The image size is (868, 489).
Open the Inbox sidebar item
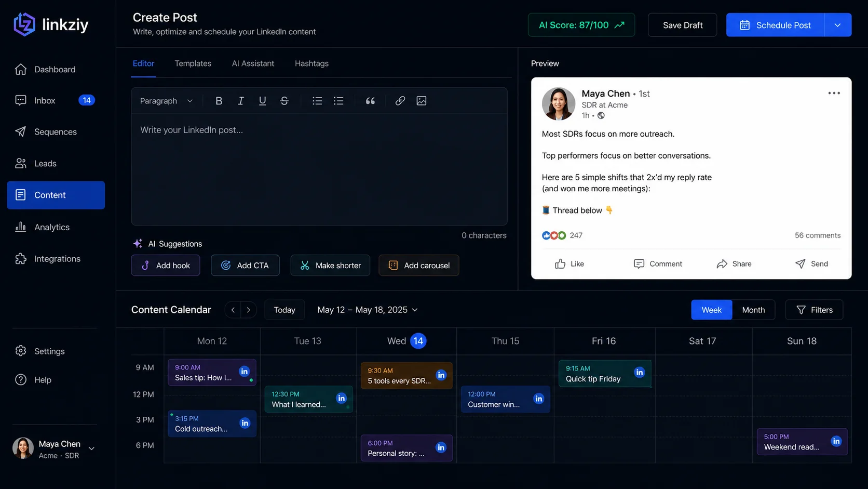[56, 100]
